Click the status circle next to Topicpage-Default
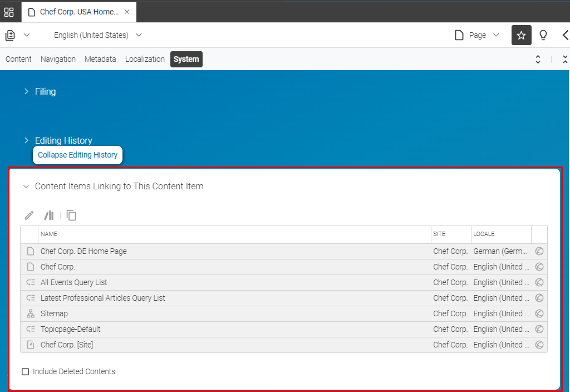Viewport: 570px width, 392px height. (x=539, y=329)
